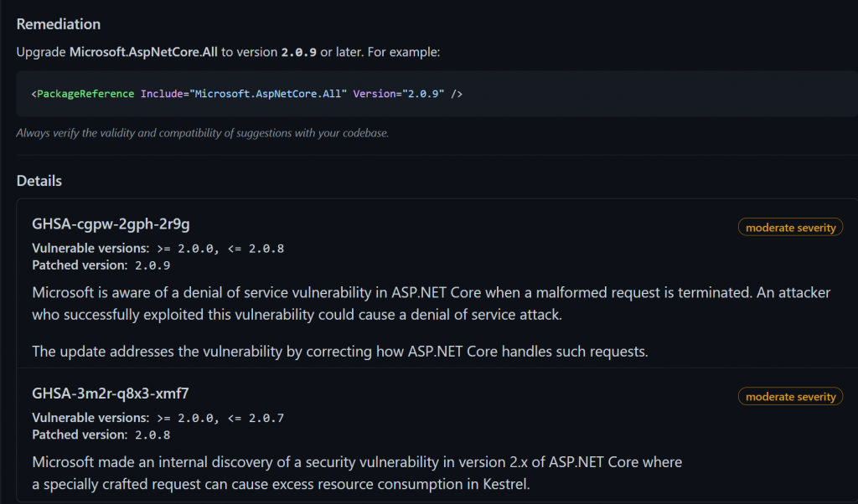Click moderate severity badge for GHSA-3m2r-q8x3-xmf7

click(790, 397)
